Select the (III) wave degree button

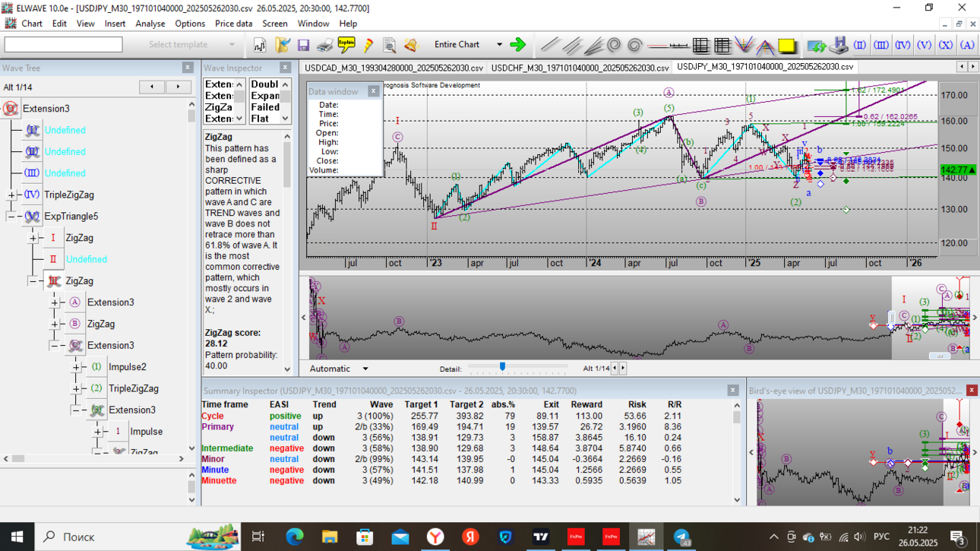coord(881,46)
